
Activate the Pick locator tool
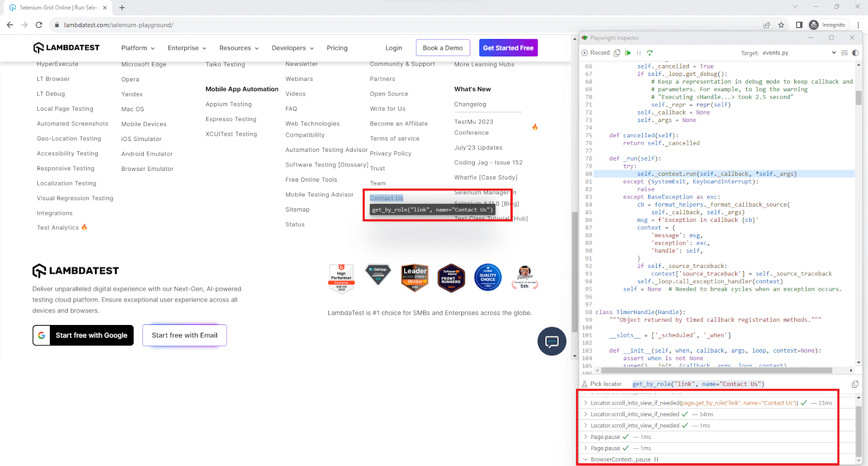tap(602, 384)
